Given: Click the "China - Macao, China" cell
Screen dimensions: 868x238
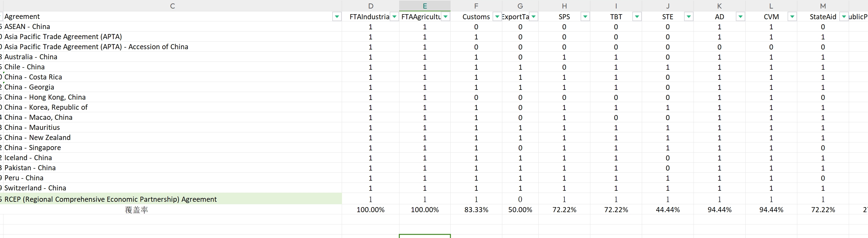Looking at the screenshot, I should [x=172, y=118].
